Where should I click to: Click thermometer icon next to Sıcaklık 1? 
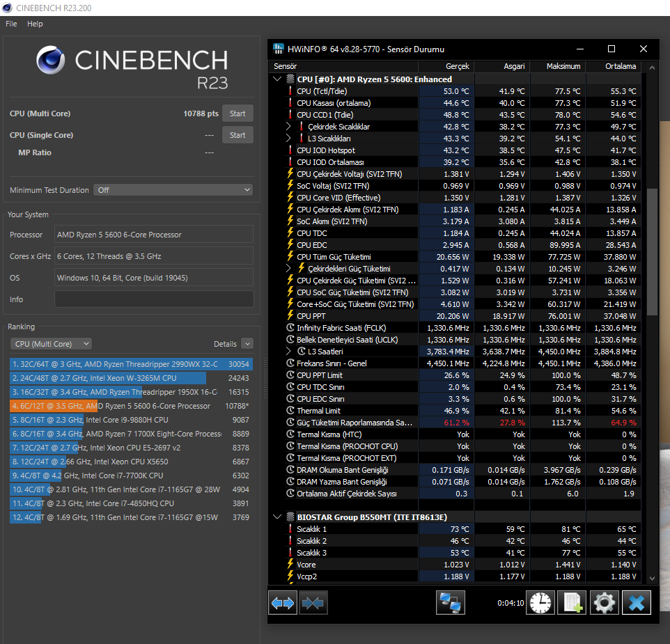290,528
